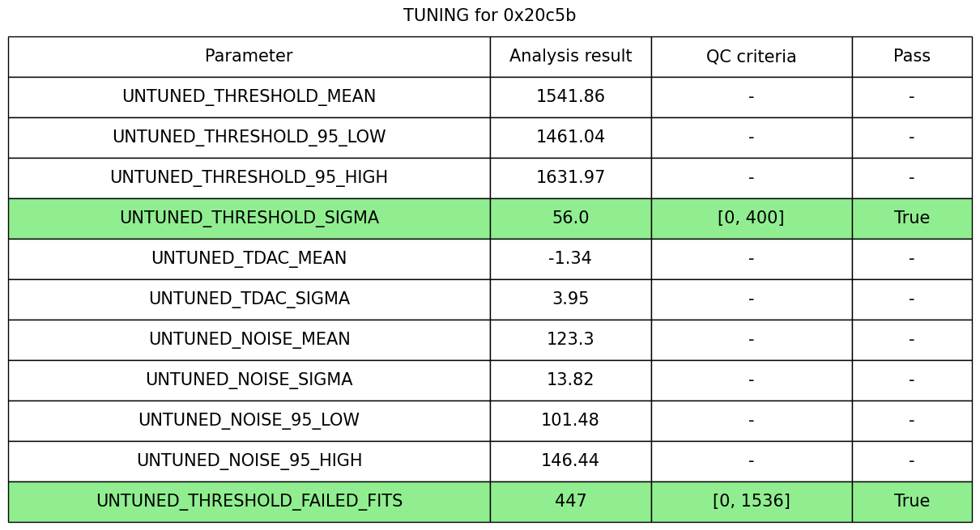Screen dimensions: 980x530
Task: Select the UNTUNED_THRESHOLD_MEAN parameter cell
Action: pos(249,97)
